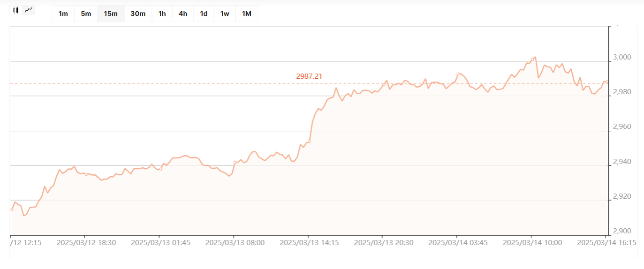Select the data marker at 2025/03/13 08:00
Image resolution: width=644 pixels, height=269 pixels.
tap(235, 163)
